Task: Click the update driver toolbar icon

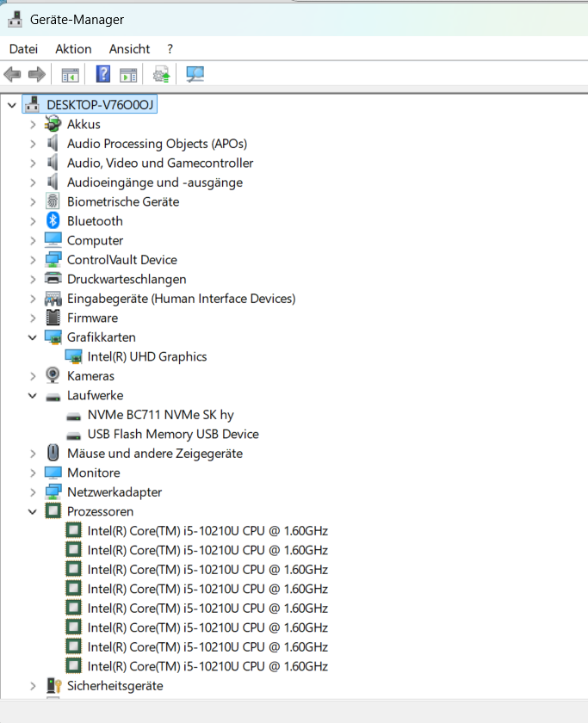Action: click(x=161, y=74)
